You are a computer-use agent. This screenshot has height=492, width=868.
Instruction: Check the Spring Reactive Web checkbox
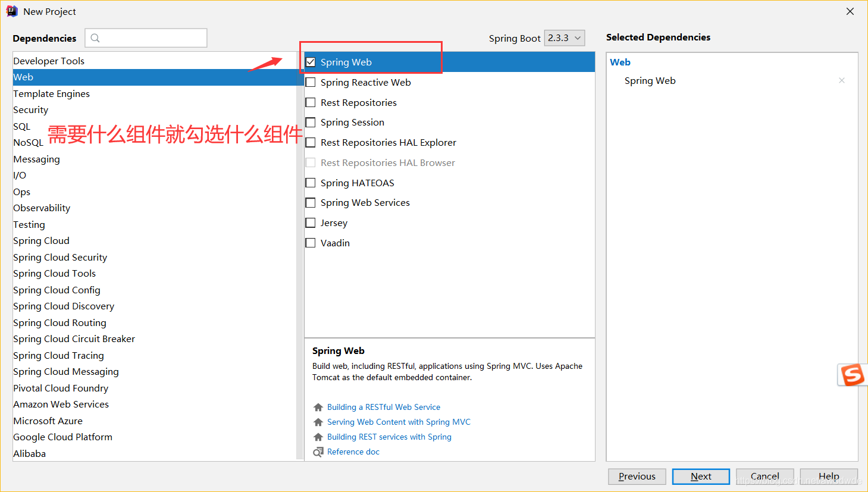pos(311,82)
